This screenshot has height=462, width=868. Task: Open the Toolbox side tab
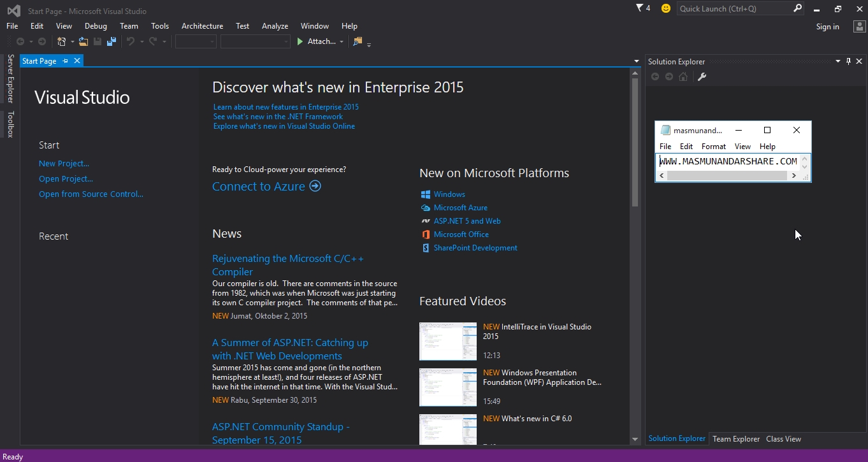point(10,124)
